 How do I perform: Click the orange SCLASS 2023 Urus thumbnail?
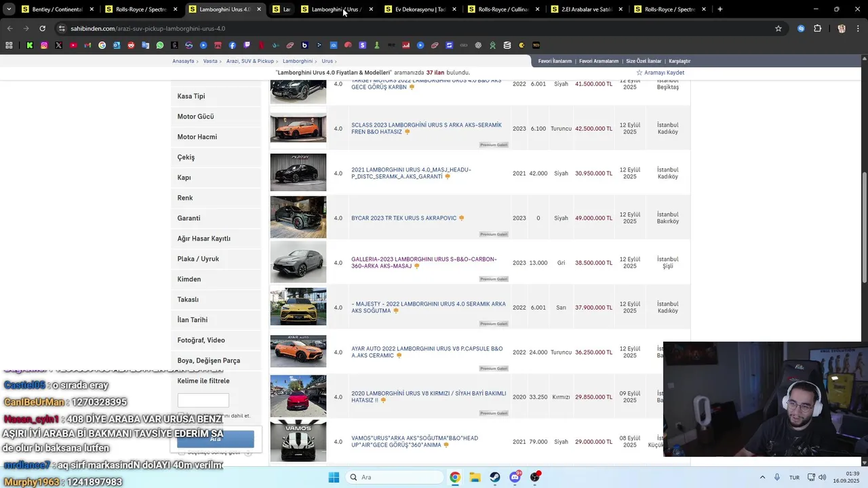(x=298, y=128)
